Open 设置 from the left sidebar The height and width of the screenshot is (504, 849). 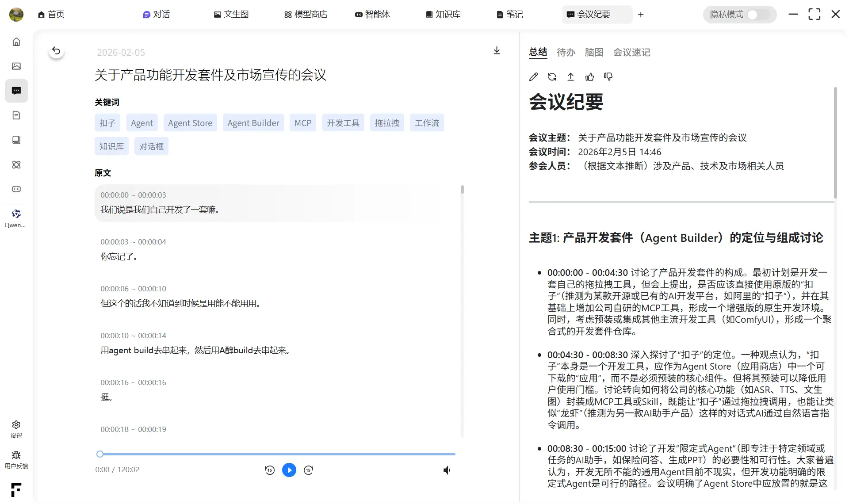tap(16, 429)
